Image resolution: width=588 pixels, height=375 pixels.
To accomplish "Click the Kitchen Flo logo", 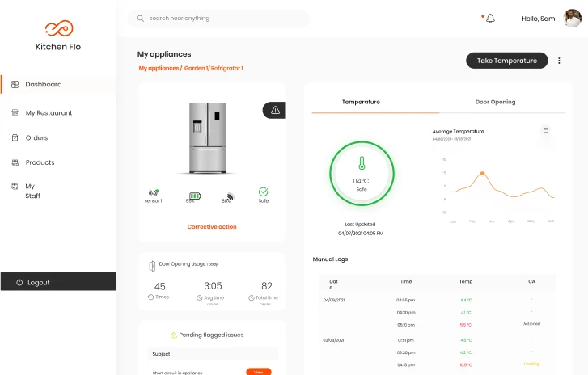I will tap(58, 29).
